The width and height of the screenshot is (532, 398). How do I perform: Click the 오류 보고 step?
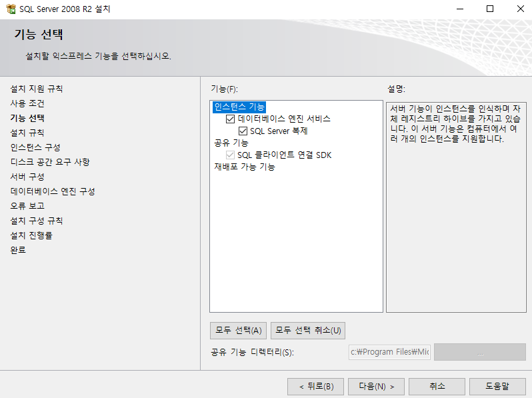click(27, 206)
